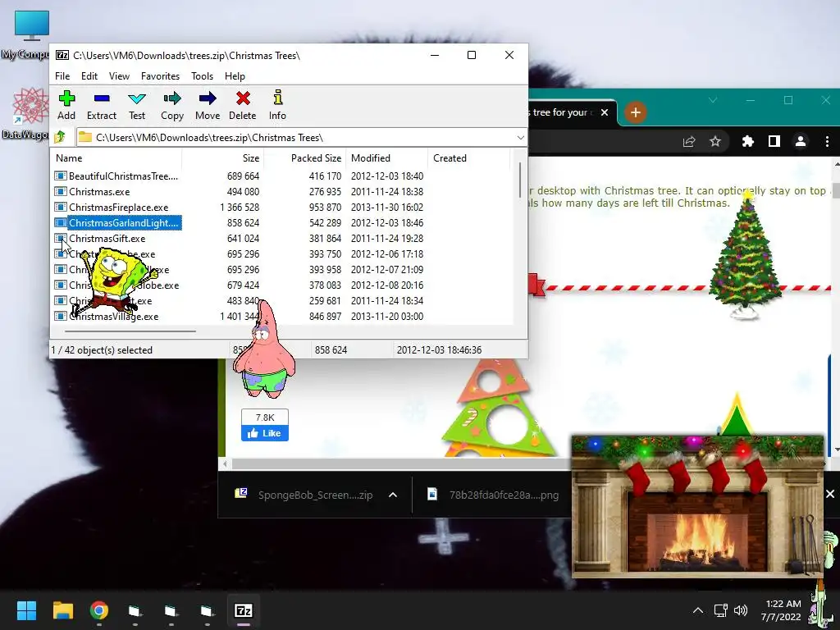840x630 pixels.
Task: Click the decorated Christmas tree image on webpage
Action: click(744, 256)
